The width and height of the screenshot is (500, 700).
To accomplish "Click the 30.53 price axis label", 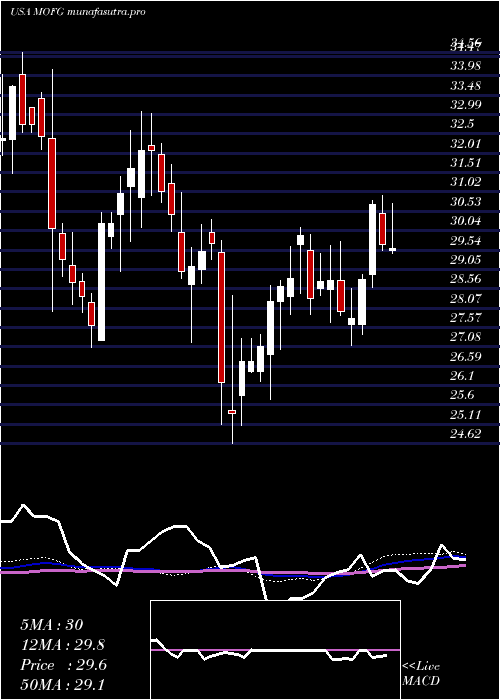I will [x=466, y=202].
